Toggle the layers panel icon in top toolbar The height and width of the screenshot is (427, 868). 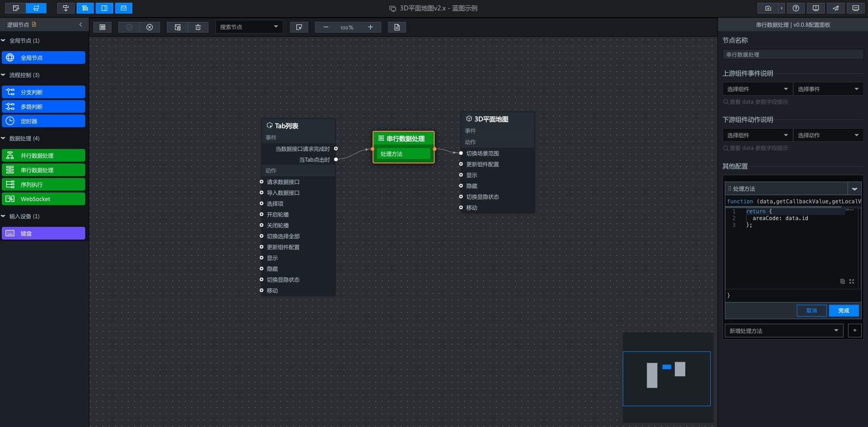pos(85,8)
